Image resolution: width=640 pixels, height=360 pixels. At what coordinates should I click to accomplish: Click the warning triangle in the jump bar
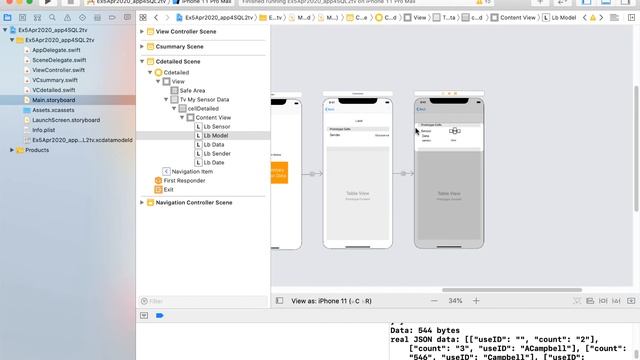(x=593, y=18)
